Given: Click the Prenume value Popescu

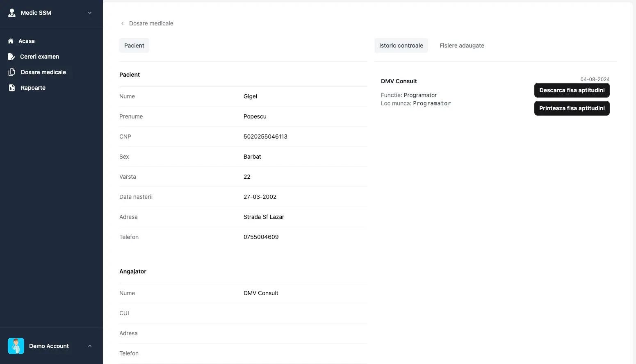Looking at the screenshot, I should tap(255, 116).
